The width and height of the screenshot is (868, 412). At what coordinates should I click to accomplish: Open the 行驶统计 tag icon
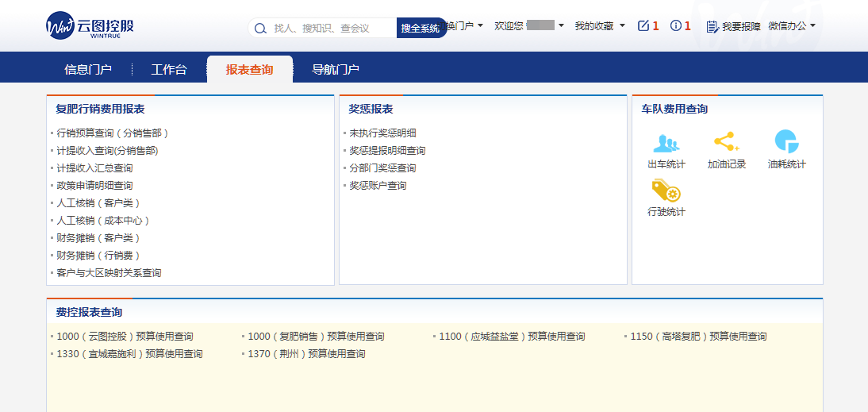(x=666, y=191)
